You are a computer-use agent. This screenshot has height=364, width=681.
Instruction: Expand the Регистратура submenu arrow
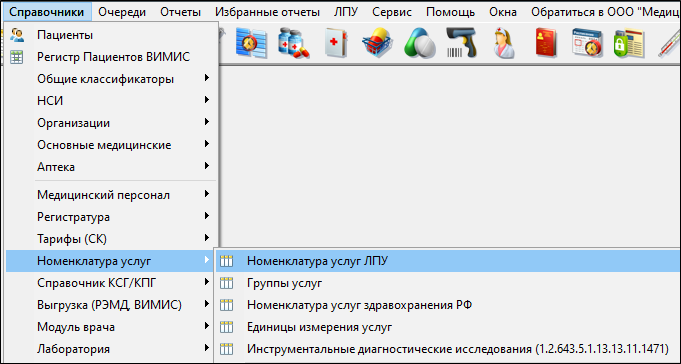[207, 216]
